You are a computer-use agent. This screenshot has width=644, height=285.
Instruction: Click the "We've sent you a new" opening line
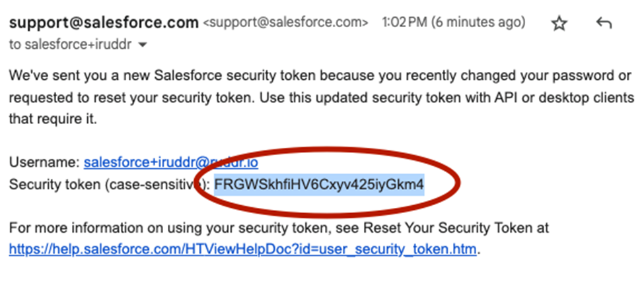tap(80, 76)
